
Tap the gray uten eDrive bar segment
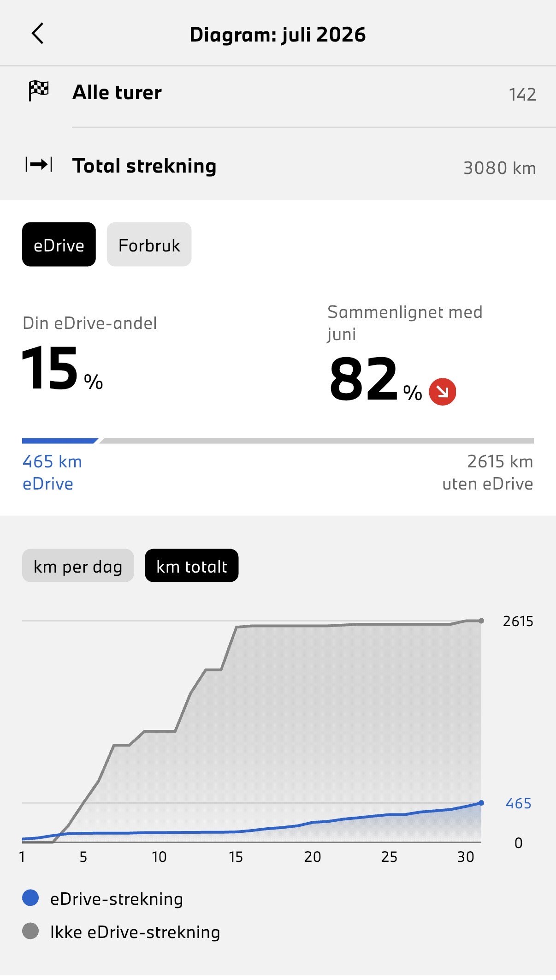[x=317, y=441]
